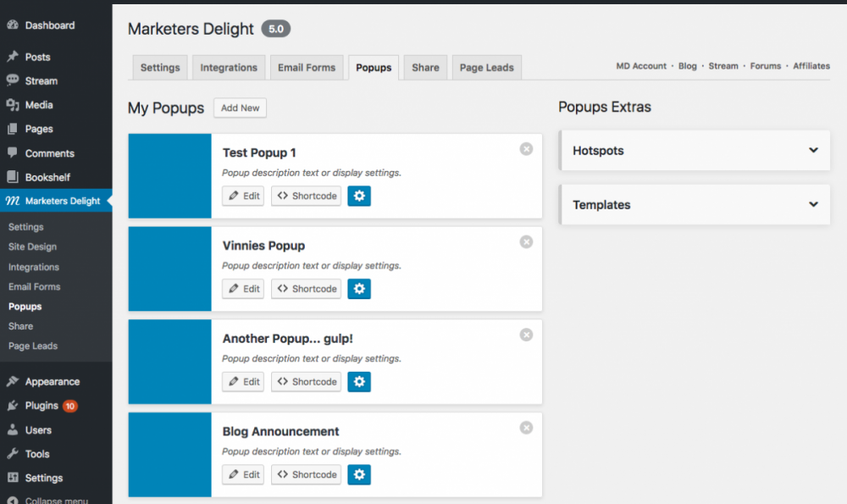Click Blog Announcement blue thumbnail
847x504 pixels.
tap(169, 455)
